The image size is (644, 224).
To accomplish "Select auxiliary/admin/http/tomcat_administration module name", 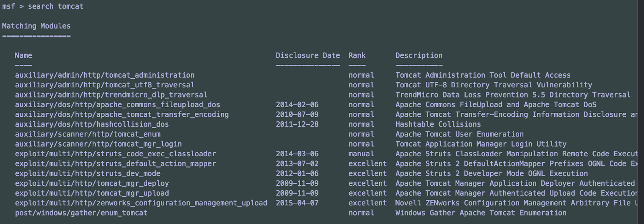I will point(105,75).
